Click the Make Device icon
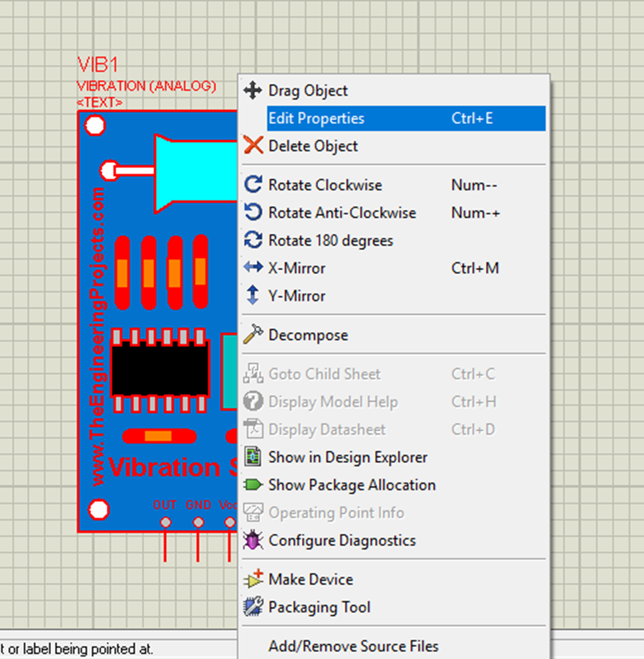 pos(252,579)
